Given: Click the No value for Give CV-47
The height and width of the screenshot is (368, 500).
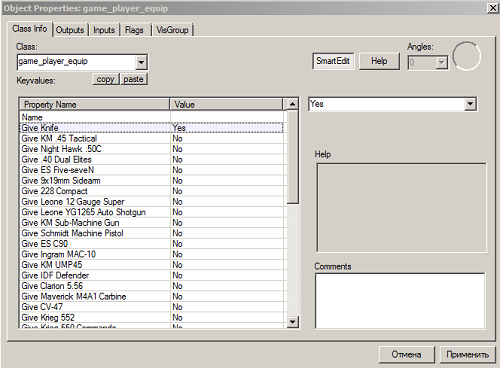Looking at the screenshot, I should pyautogui.click(x=177, y=307).
